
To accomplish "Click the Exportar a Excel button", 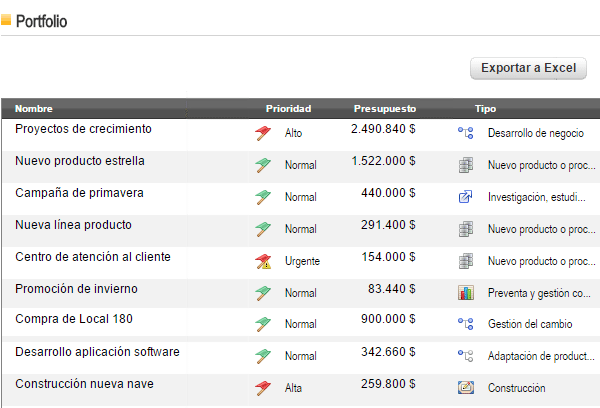I will pyautogui.click(x=528, y=68).
